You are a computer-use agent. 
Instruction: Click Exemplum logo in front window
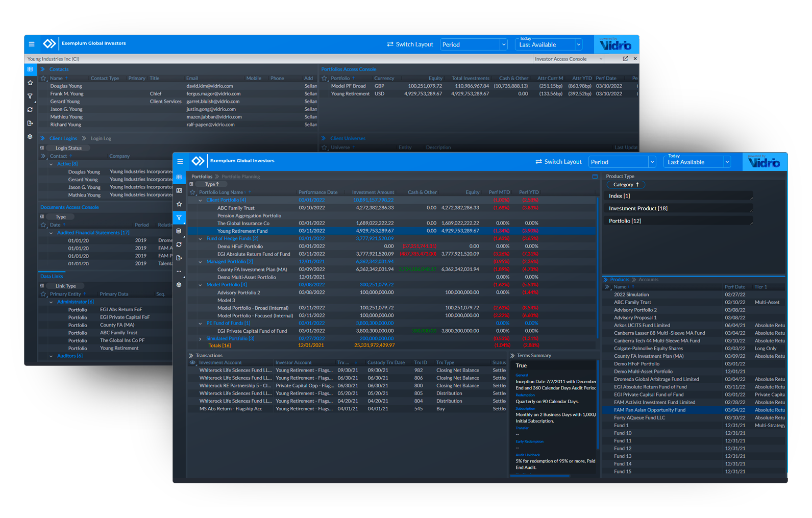coord(198,161)
